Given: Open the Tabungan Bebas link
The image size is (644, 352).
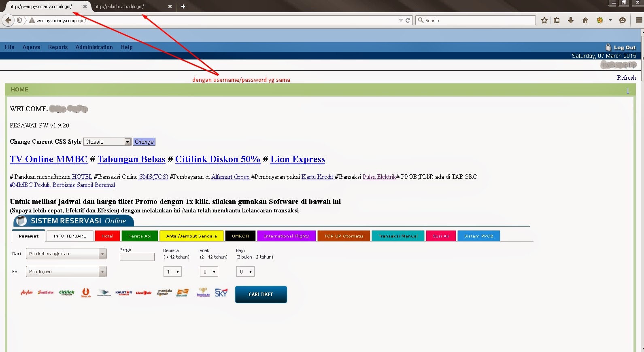Looking at the screenshot, I should (x=132, y=159).
